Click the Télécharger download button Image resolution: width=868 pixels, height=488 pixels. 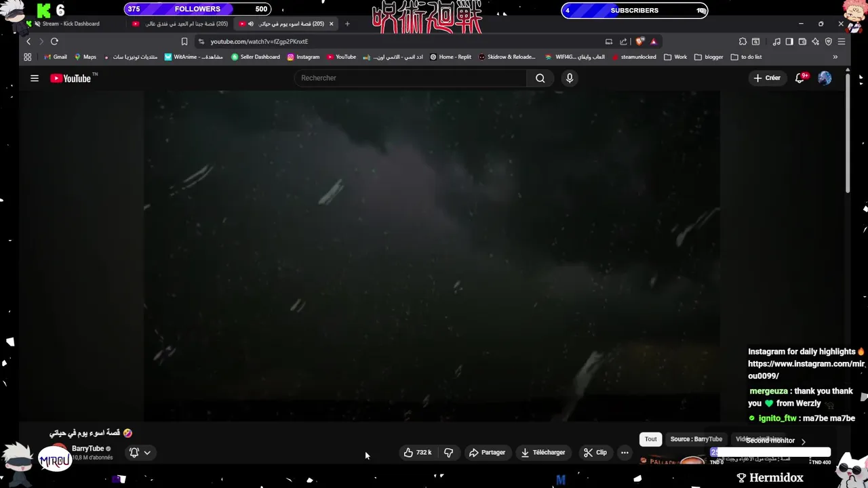(543, 453)
